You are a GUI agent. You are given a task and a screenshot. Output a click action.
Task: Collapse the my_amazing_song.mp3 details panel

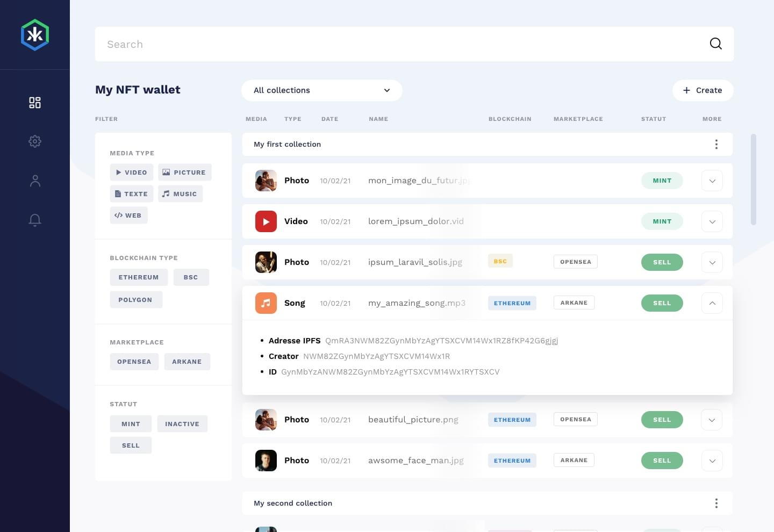[712, 303]
